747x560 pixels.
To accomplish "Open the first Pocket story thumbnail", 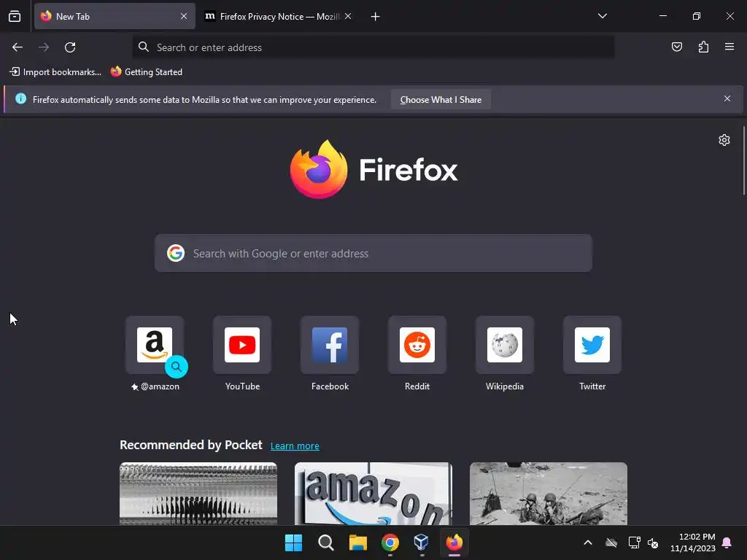I will pyautogui.click(x=198, y=494).
